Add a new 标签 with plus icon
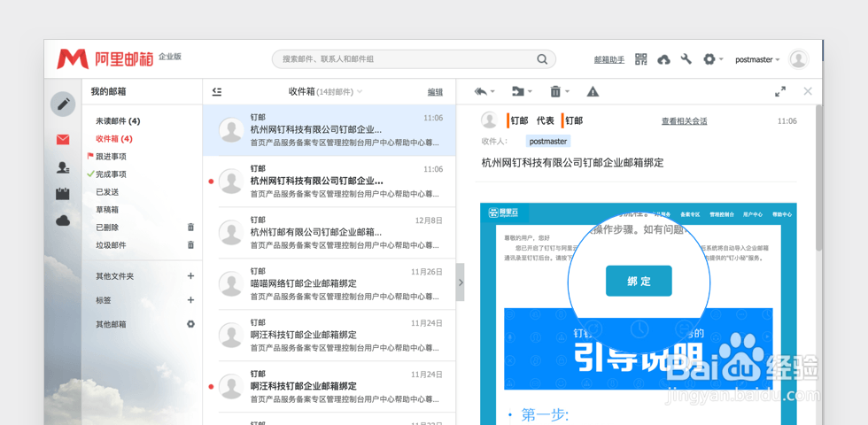The image size is (868, 425). coord(191,300)
